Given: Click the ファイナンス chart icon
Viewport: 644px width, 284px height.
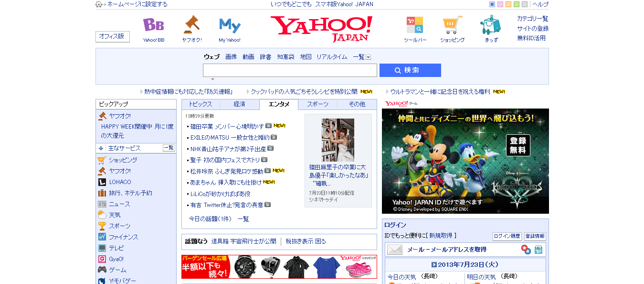Looking at the screenshot, I should coord(102,237).
